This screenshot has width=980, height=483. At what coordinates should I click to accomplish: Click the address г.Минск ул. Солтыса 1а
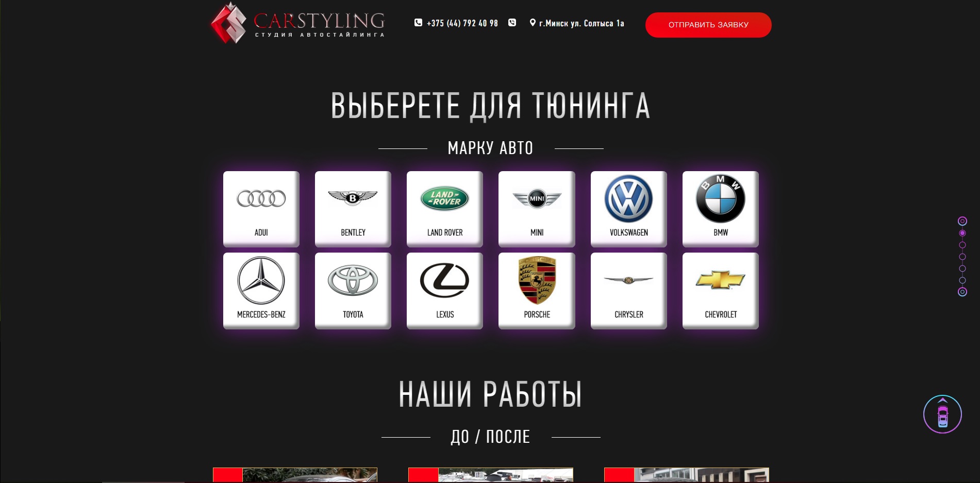[582, 23]
